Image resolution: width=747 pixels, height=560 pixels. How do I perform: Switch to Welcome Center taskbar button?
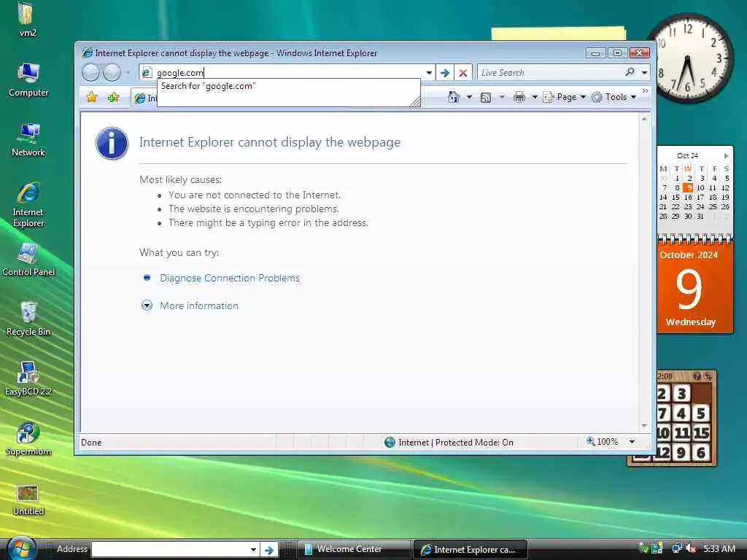tap(353, 549)
